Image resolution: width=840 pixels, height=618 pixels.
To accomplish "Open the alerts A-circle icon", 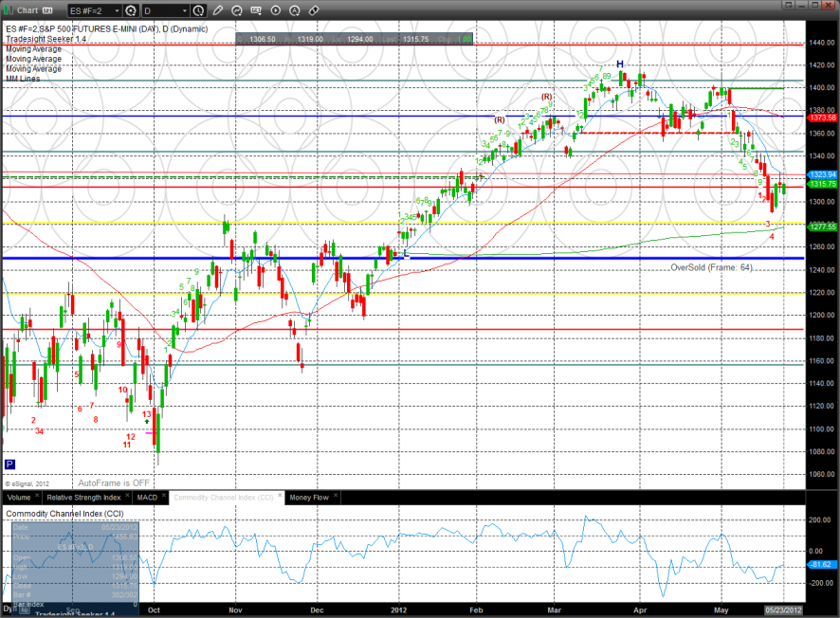I will tap(295, 10).
